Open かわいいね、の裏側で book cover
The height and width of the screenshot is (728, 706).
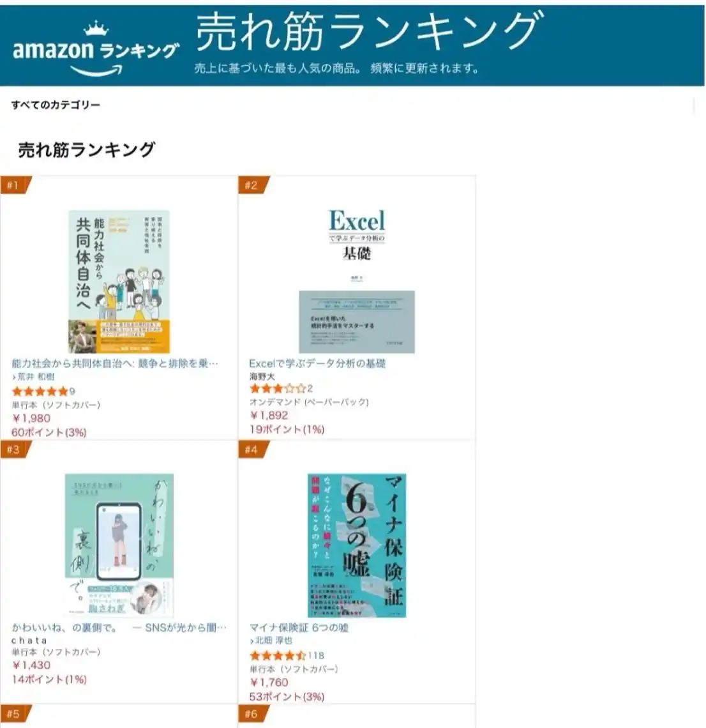click(x=119, y=545)
